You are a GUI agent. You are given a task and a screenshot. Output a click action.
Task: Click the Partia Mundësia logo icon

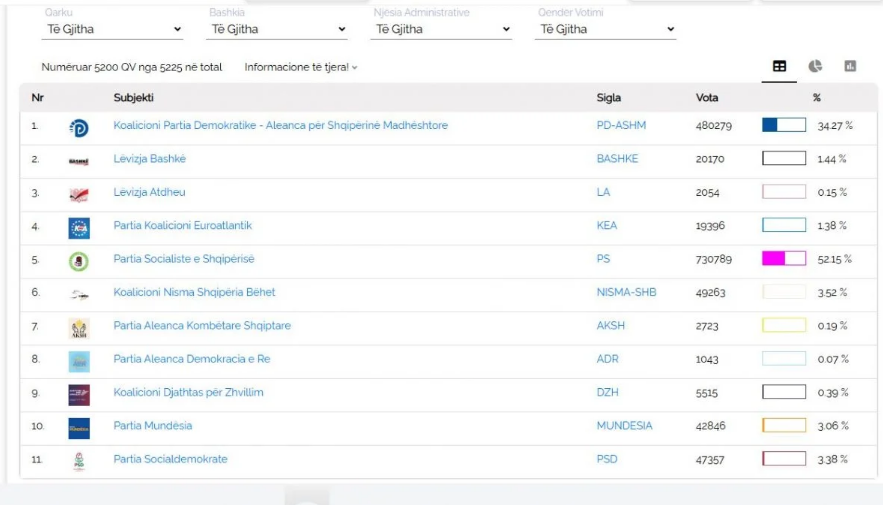79,428
